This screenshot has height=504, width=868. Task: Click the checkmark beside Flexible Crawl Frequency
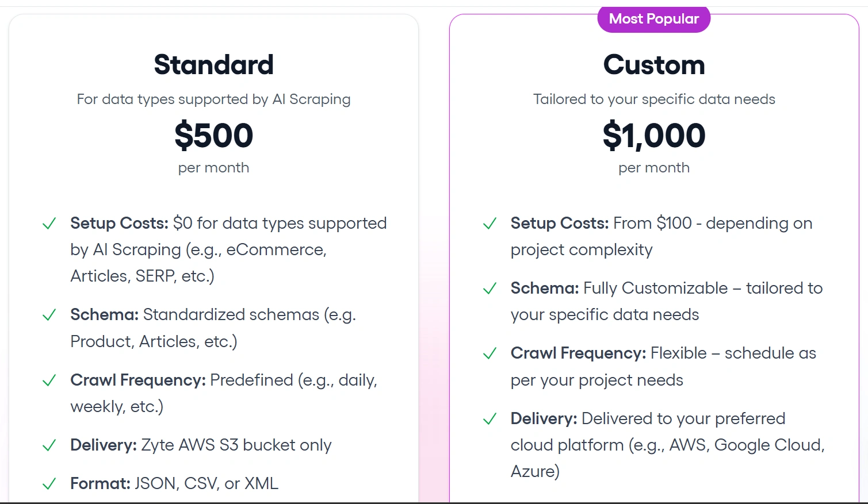pyautogui.click(x=490, y=353)
